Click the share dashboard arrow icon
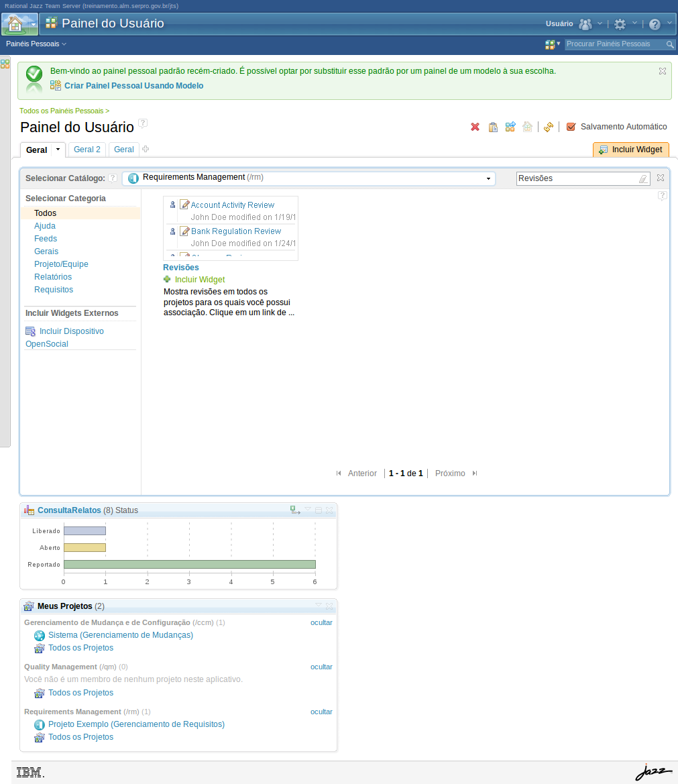Image resolution: width=678 pixels, height=784 pixels. (510, 127)
